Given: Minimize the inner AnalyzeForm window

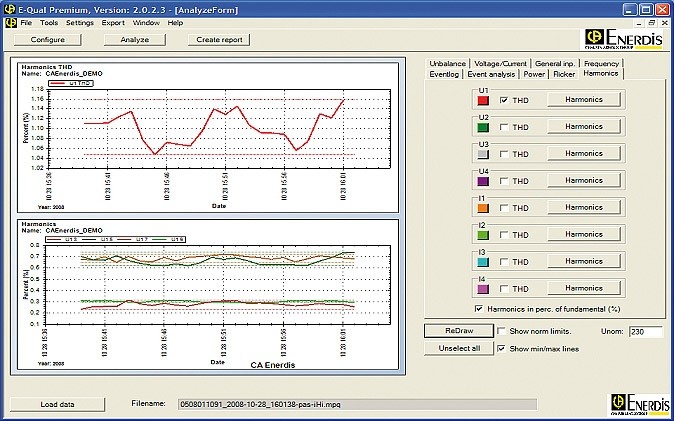Looking at the screenshot, I should [640, 23].
